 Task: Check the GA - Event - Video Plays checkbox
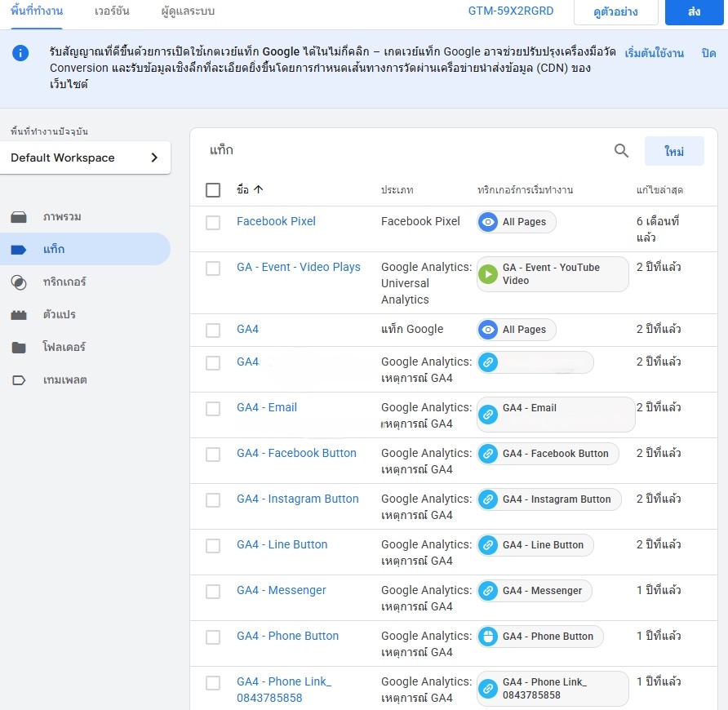[x=213, y=268]
